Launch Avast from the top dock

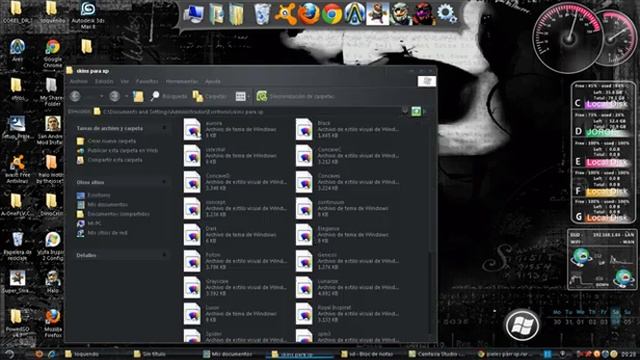point(285,14)
